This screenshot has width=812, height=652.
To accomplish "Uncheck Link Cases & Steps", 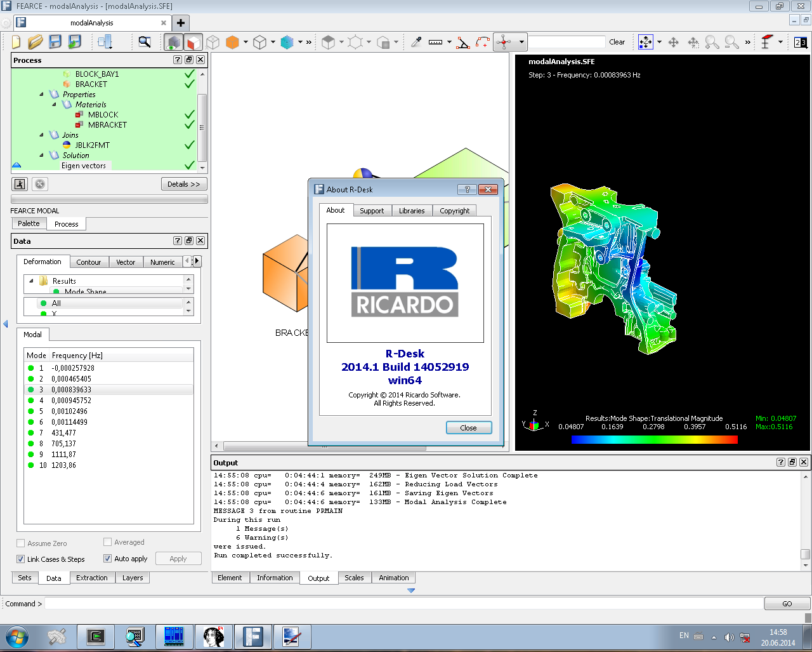I will (21, 559).
